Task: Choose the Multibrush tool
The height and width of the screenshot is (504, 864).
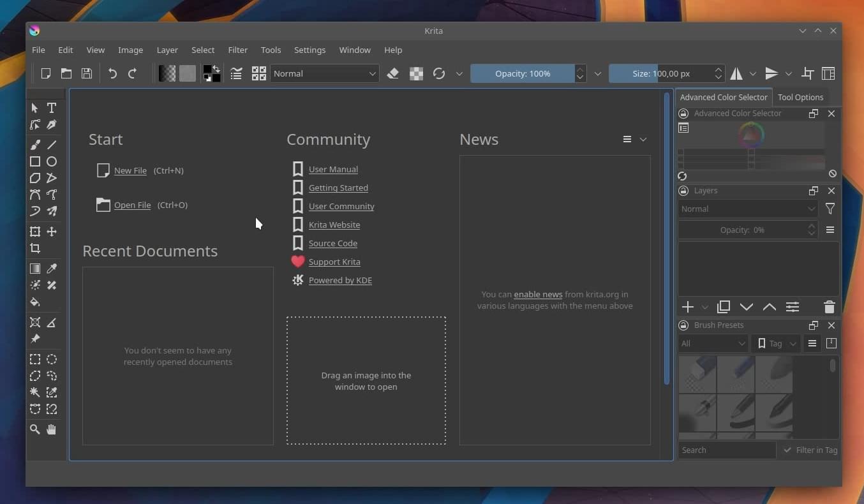Action: point(52,211)
